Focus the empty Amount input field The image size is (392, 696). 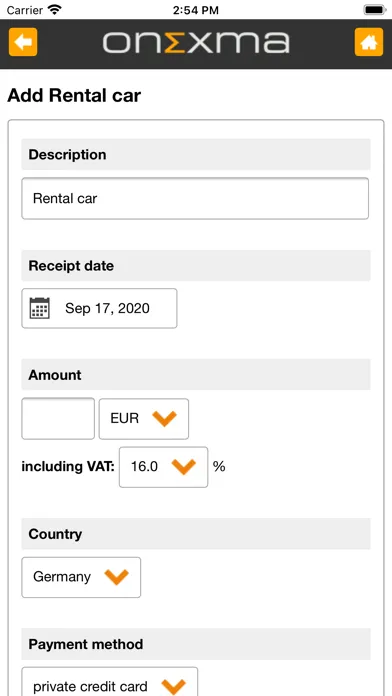pyautogui.click(x=58, y=419)
